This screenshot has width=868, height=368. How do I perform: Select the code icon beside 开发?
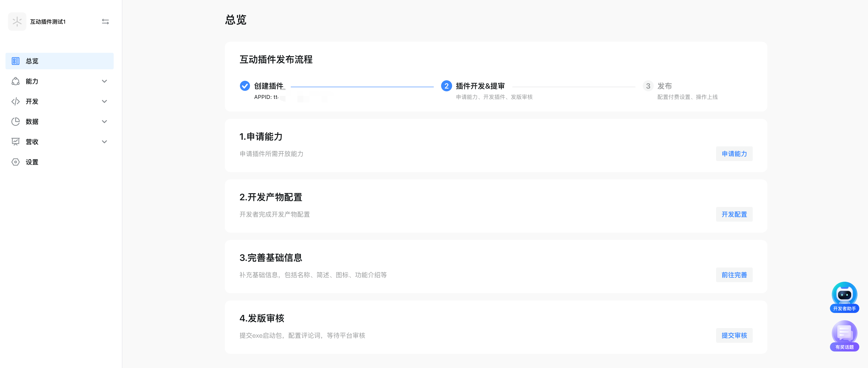pos(16,102)
